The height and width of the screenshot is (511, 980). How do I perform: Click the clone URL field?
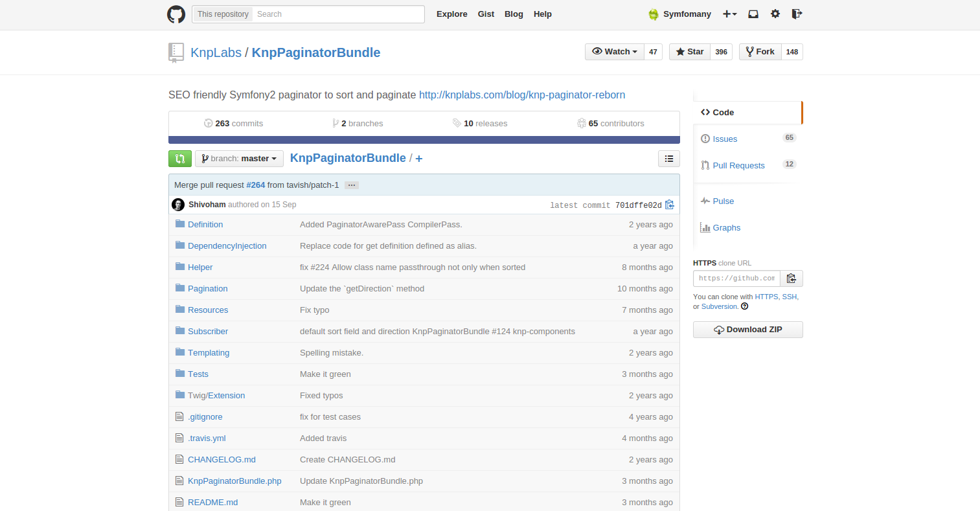pos(736,278)
